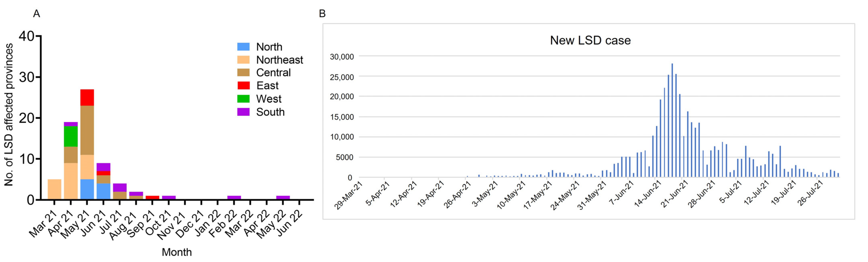868x262 pixels.
Task: Click the 30,000 y-axis label
Action: 342,57
